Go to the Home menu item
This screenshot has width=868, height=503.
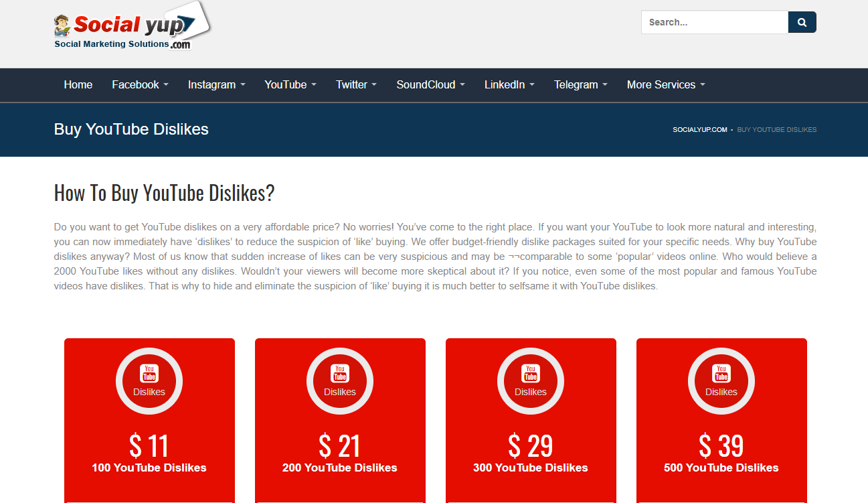pos(78,84)
